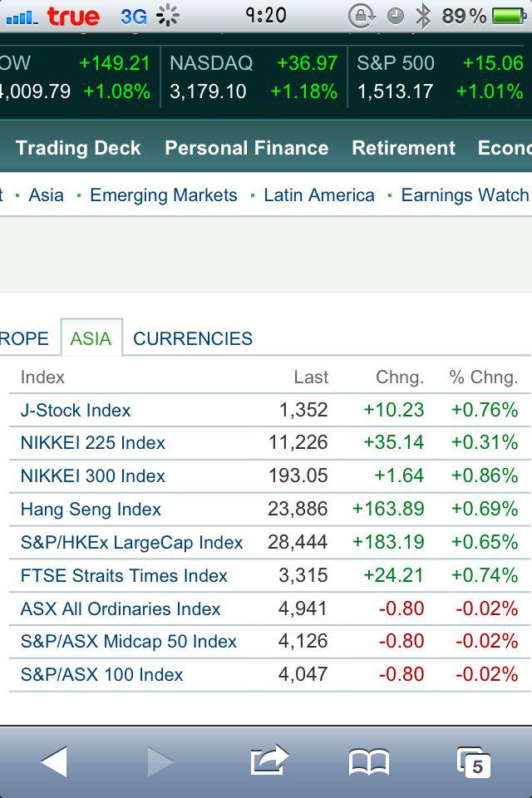Switch to the CURRENCIES tab
The image size is (532, 798).
point(193,339)
